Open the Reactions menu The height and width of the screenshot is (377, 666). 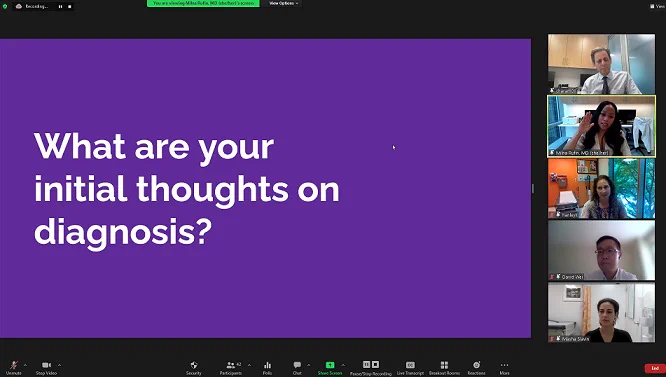(477, 368)
